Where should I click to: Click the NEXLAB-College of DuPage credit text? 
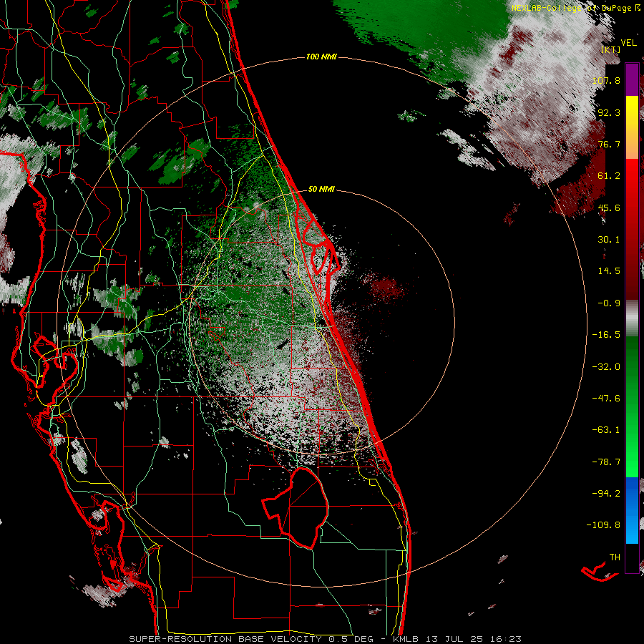[x=576, y=8]
